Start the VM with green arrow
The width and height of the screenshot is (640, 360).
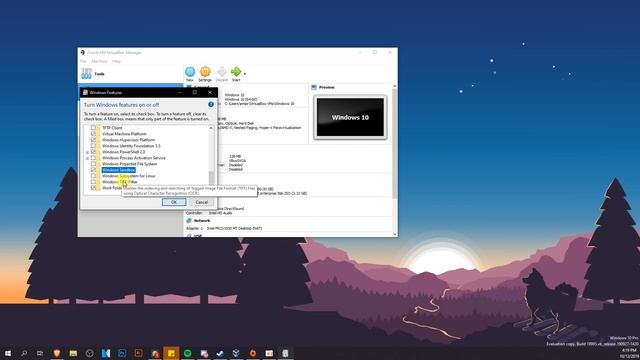[236, 72]
